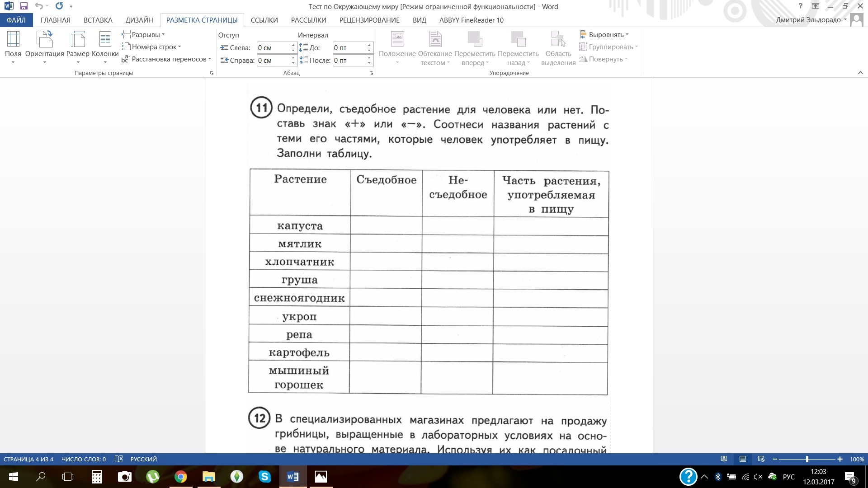Click the zoom out minus button
Screen dimensions: 868x488
point(775,459)
